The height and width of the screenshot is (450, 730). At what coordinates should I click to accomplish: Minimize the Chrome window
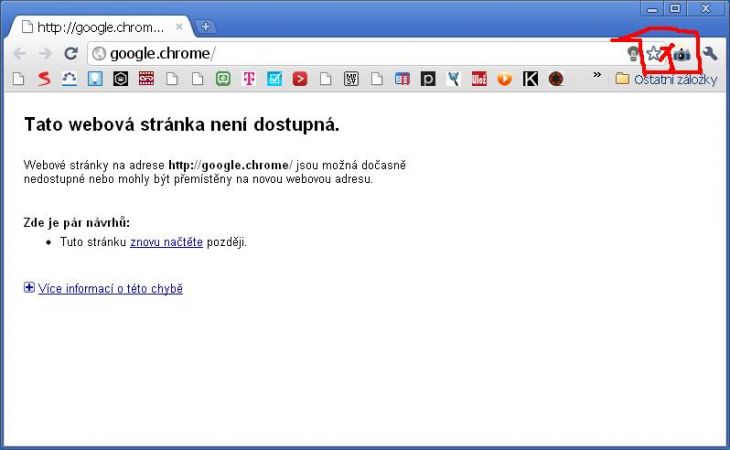(653, 8)
